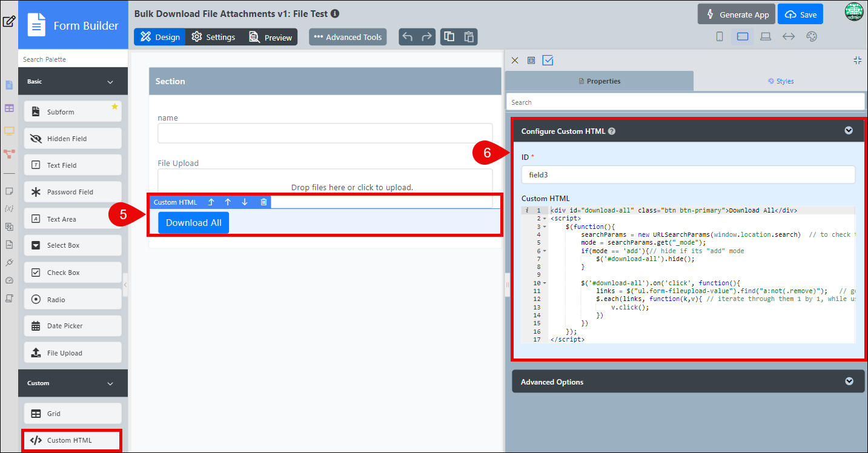Click the undo arrow in the toolbar

[x=408, y=37]
